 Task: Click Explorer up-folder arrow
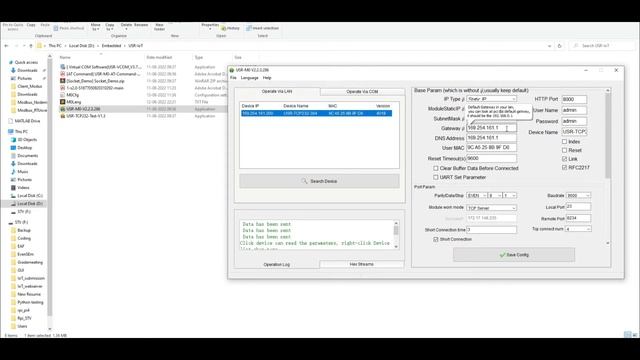click(31, 46)
